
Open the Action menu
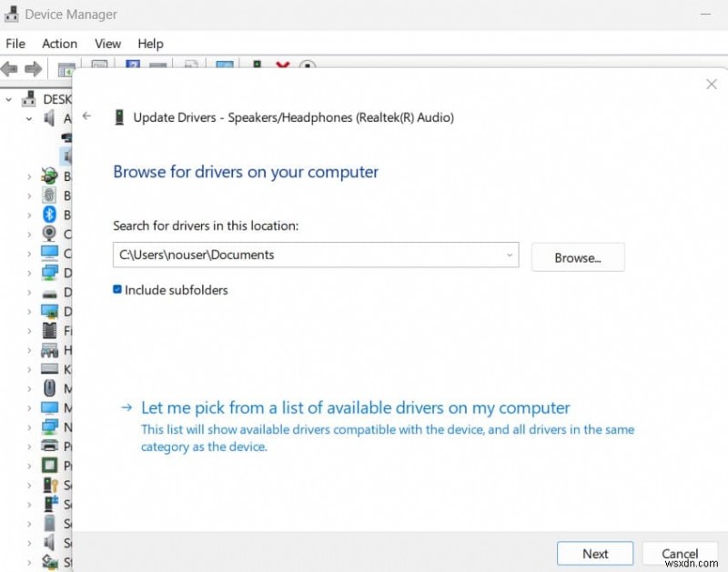pyautogui.click(x=59, y=43)
